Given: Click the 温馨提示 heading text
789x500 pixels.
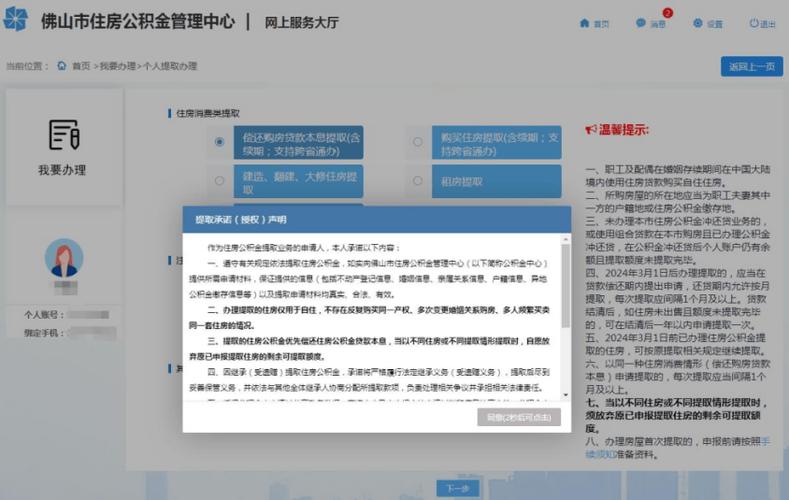Looking at the screenshot, I should pos(624,130).
